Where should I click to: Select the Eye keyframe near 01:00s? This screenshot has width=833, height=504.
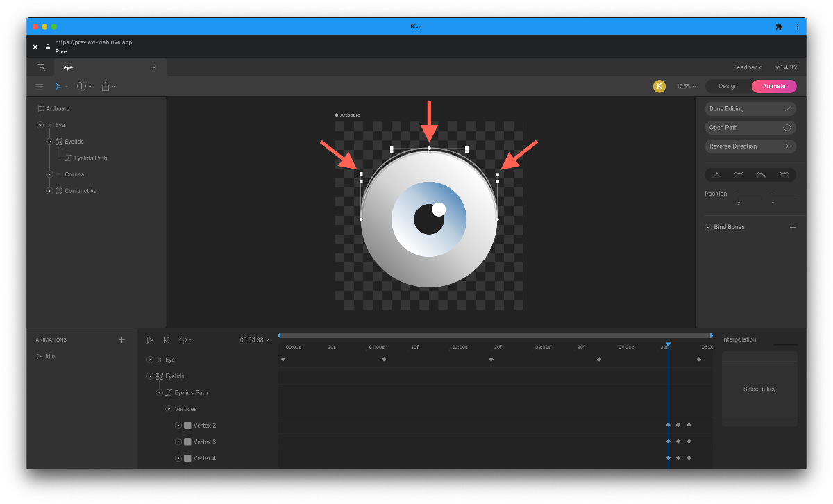point(384,359)
